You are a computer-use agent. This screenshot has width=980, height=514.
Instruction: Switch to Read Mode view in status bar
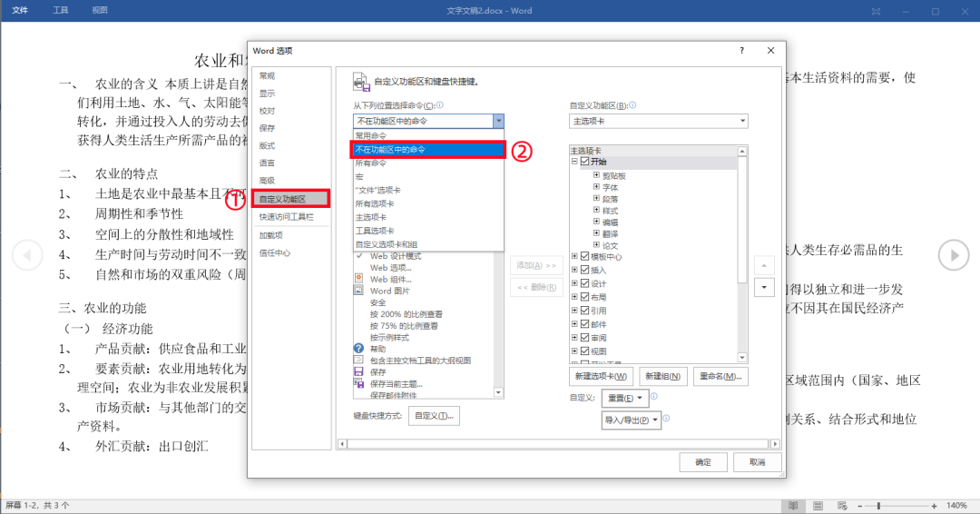point(793,506)
